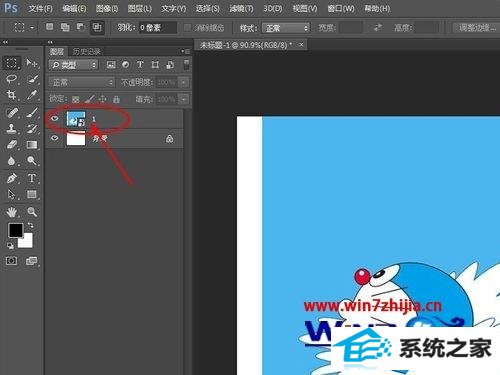
Task: Choose Subtract from selection mode
Action: [81, 27]
